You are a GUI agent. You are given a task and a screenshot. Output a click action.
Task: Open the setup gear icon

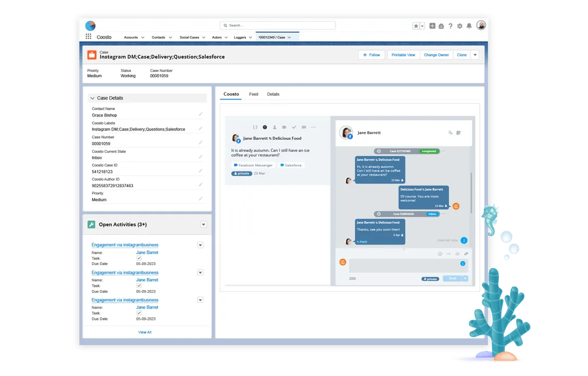click(460, 26)
